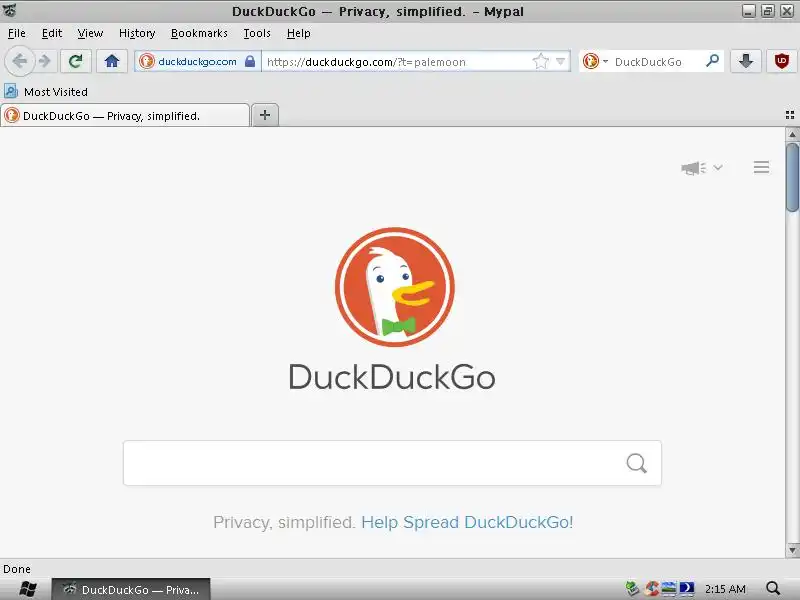
Task: Click the scrollbar up arrow
Action: point(792,134)
